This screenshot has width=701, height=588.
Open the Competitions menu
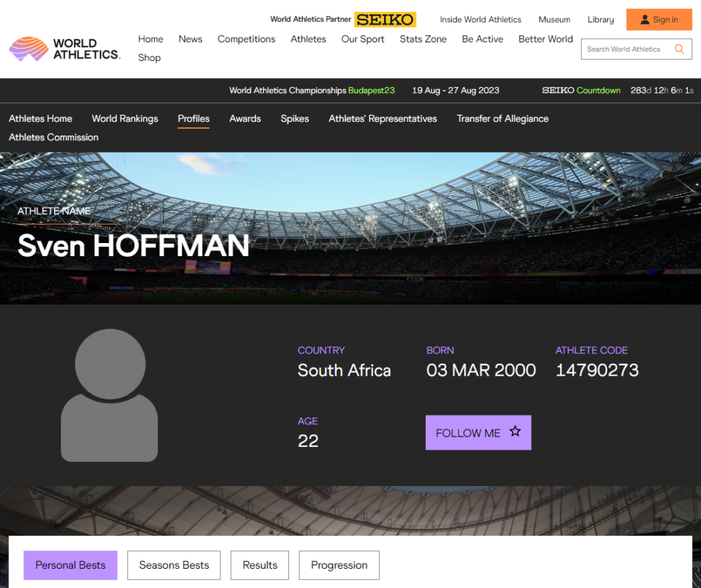[246, 39]
